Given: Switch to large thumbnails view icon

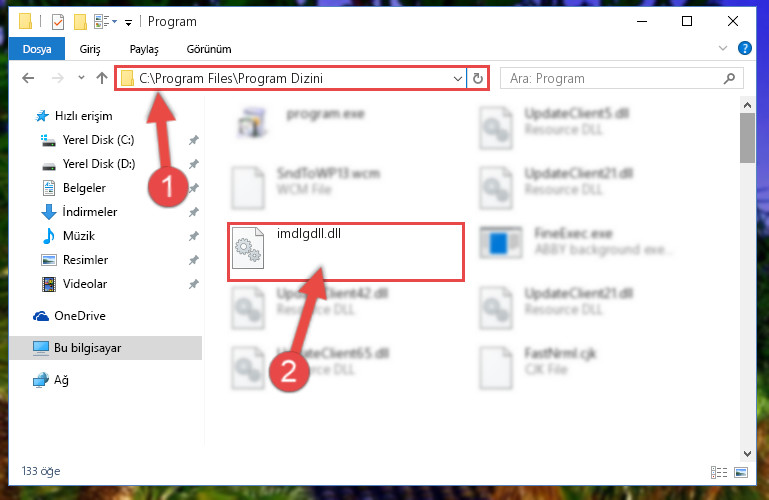Looking at the screenshot, I should click(741, 473).
